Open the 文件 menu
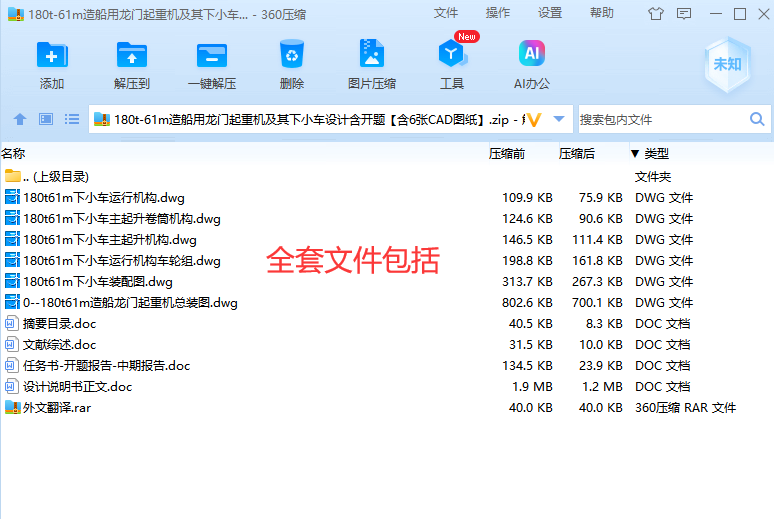This screenshot has height=519, width=774. tap(445, 13)
